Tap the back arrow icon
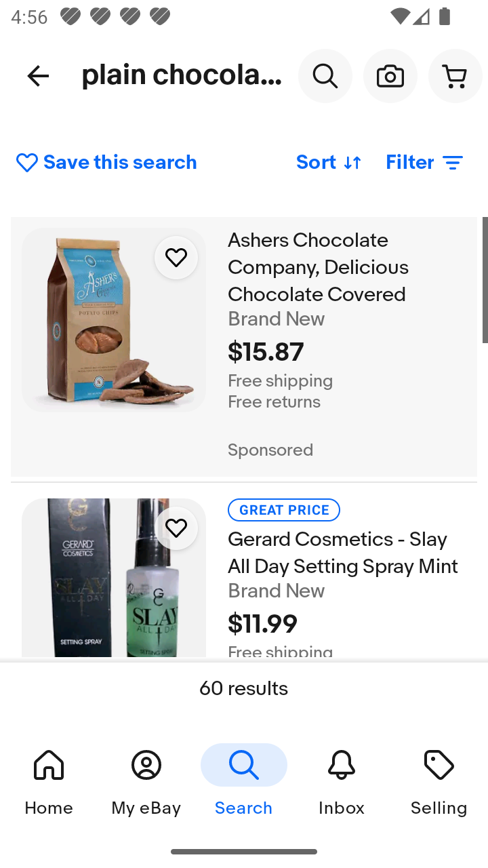This screenshot has height=868, width=488. (38, 76)
